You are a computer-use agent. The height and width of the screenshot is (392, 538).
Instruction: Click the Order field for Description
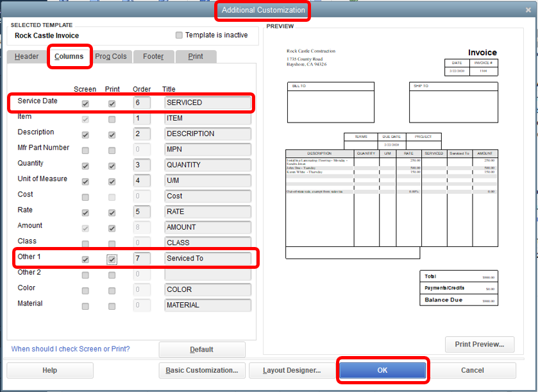142,133
